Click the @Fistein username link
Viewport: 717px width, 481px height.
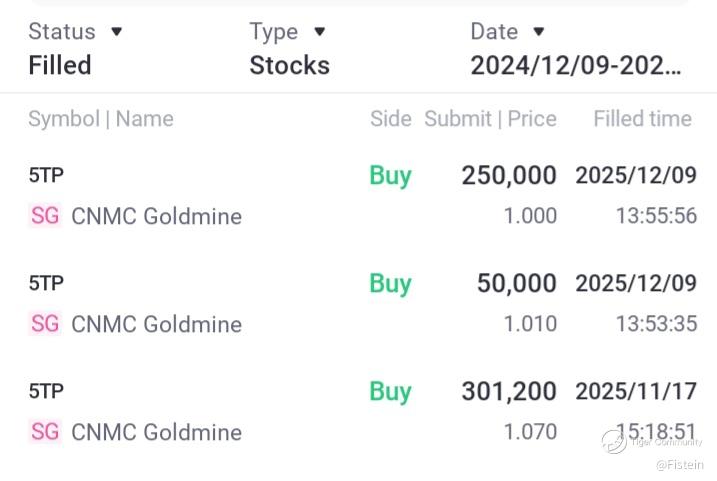(679, 465)
